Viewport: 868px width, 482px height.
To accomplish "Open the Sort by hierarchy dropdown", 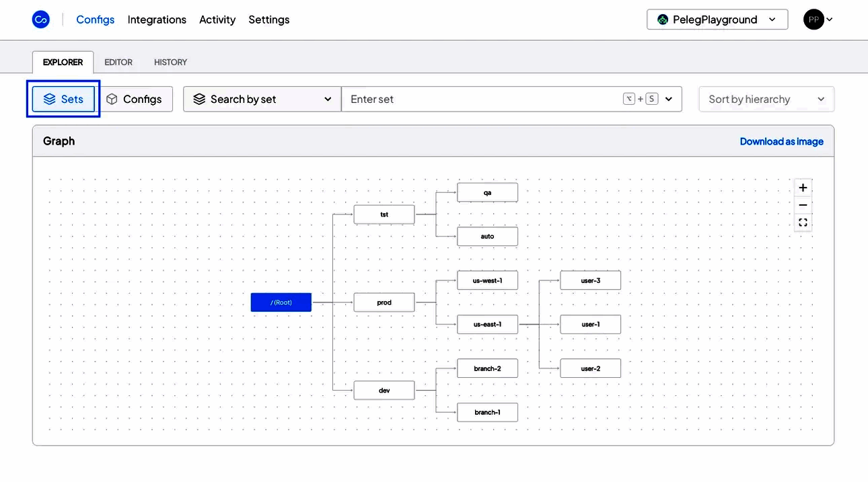I will [766, 99].
